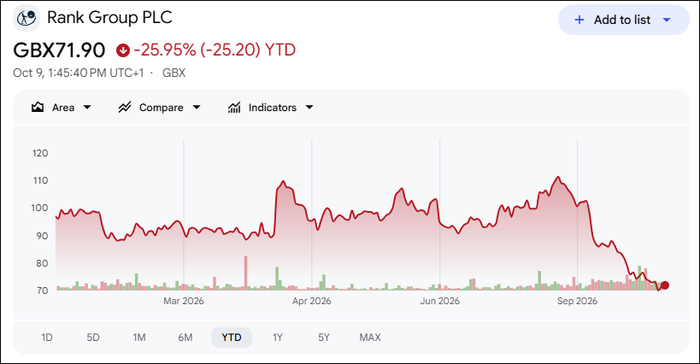Click the 120 y-axis value
The image size is (700, 364).
click(40, 153)
